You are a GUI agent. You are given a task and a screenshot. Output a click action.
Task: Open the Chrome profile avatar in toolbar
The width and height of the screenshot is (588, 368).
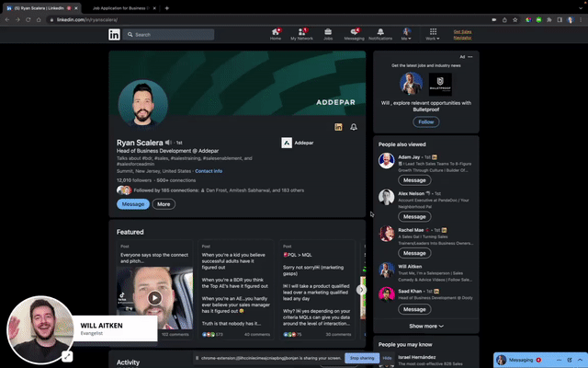pos(571,20)
